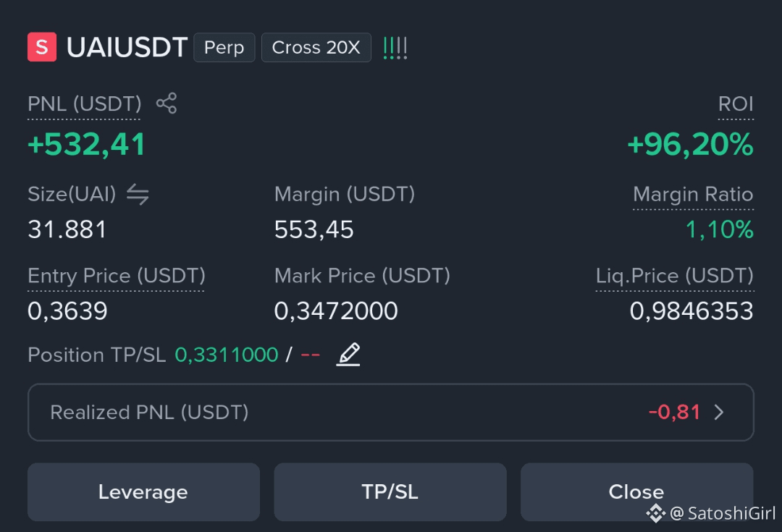The width and height of the screenshot is (782, 532).
Task: Edit Position TP/SL with the pencil icon
Action: (x=348, y=355)
